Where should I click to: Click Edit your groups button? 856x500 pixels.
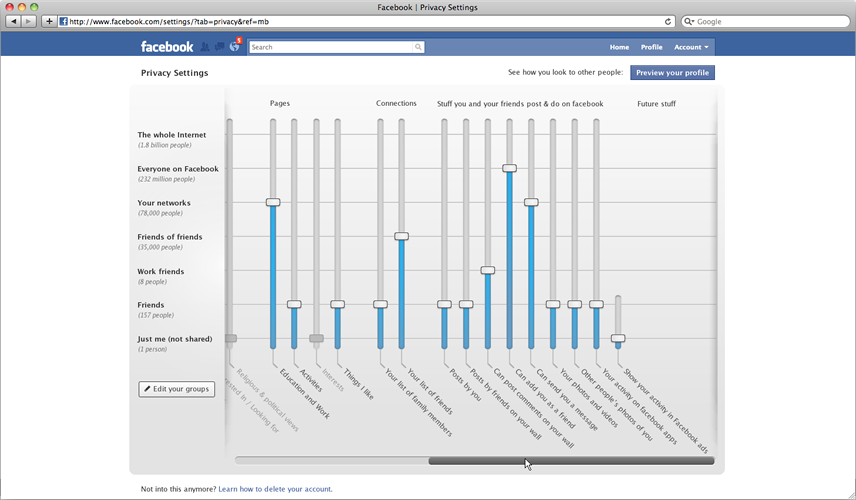[176, 389]
